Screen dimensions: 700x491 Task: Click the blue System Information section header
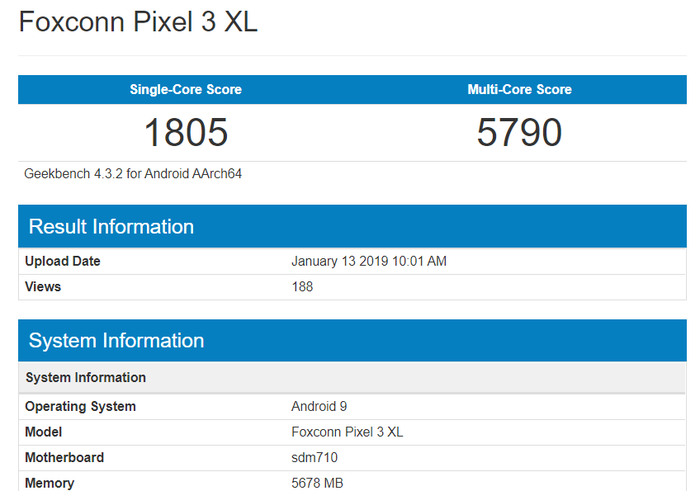[x=352, y=341]
